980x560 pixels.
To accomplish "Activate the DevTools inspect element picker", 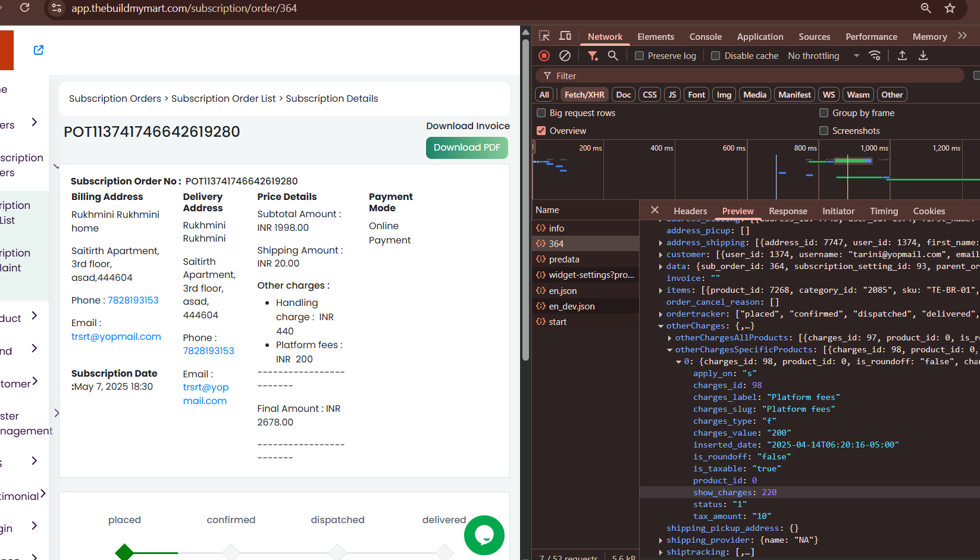I will 544,36.
